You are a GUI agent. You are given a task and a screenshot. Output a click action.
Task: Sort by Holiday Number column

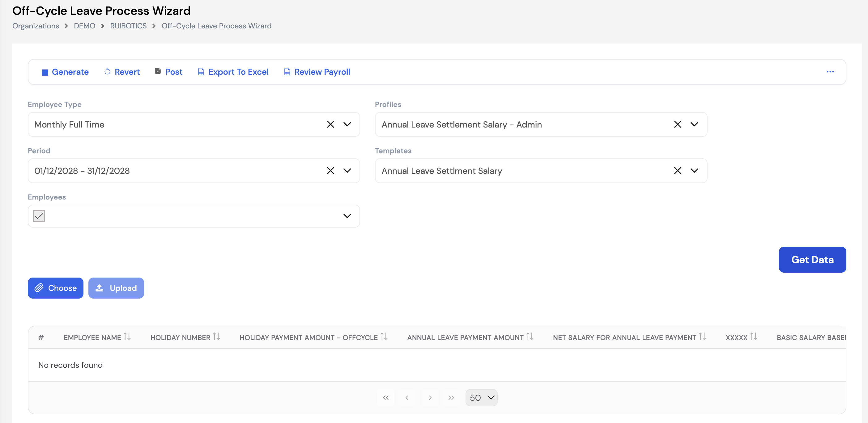point(216,337)
